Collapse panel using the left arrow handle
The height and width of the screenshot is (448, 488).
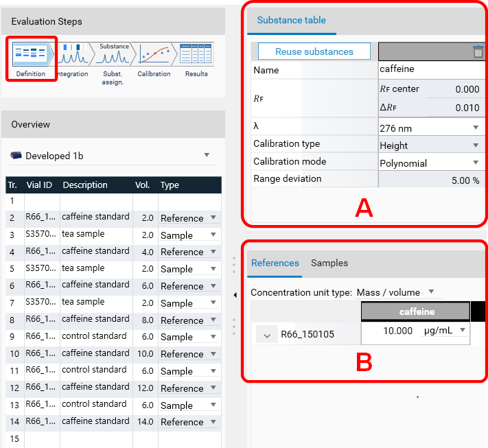235,295
